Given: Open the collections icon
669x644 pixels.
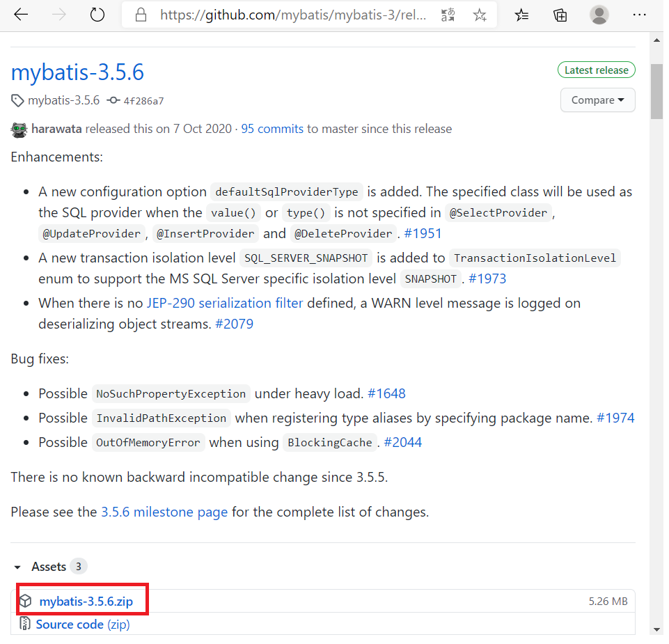Looking at the screenshot, I should [560, 15].
